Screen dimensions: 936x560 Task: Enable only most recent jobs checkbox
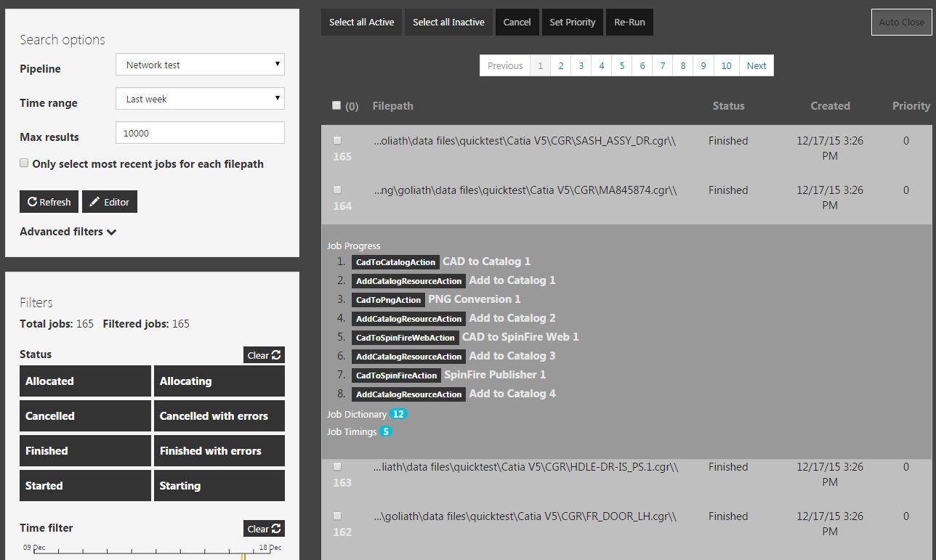[25, 163]
